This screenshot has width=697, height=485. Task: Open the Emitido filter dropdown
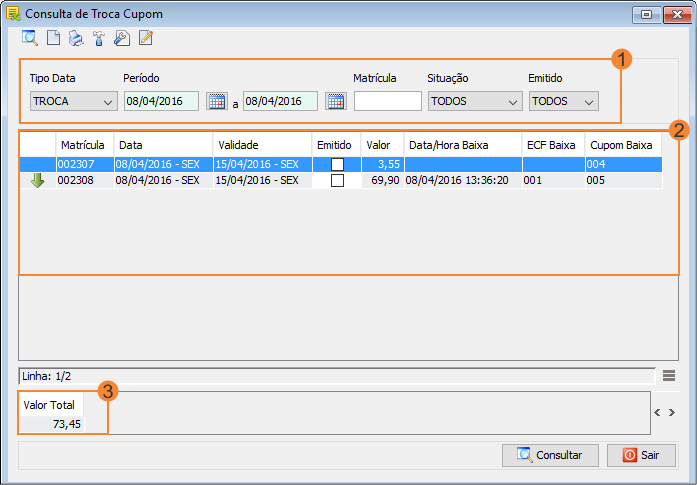point(564,101)
